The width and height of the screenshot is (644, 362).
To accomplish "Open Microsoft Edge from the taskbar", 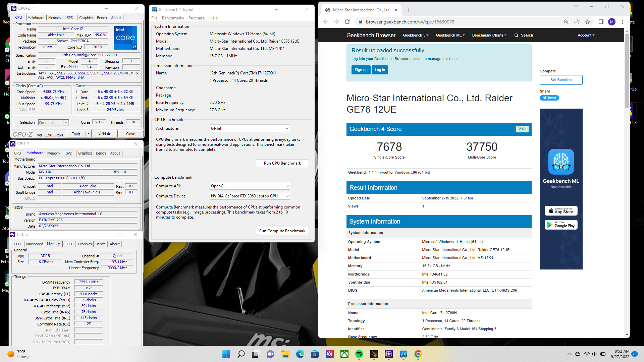I will [x=300, y=354].
